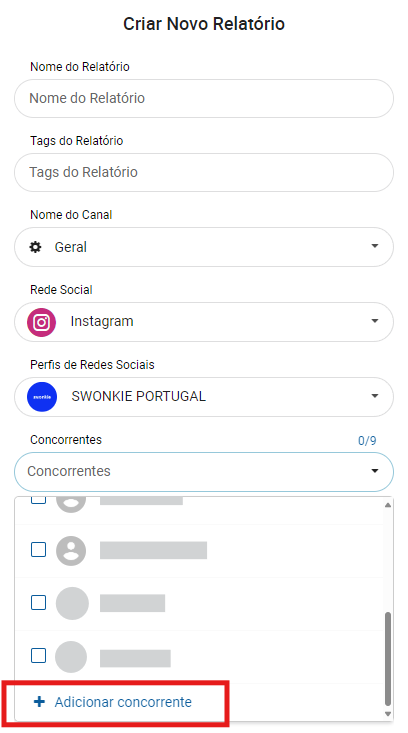Click the scroll-up arrow of competitor list
This screenshot has height=733, width=408.
[x=387, y=505]
